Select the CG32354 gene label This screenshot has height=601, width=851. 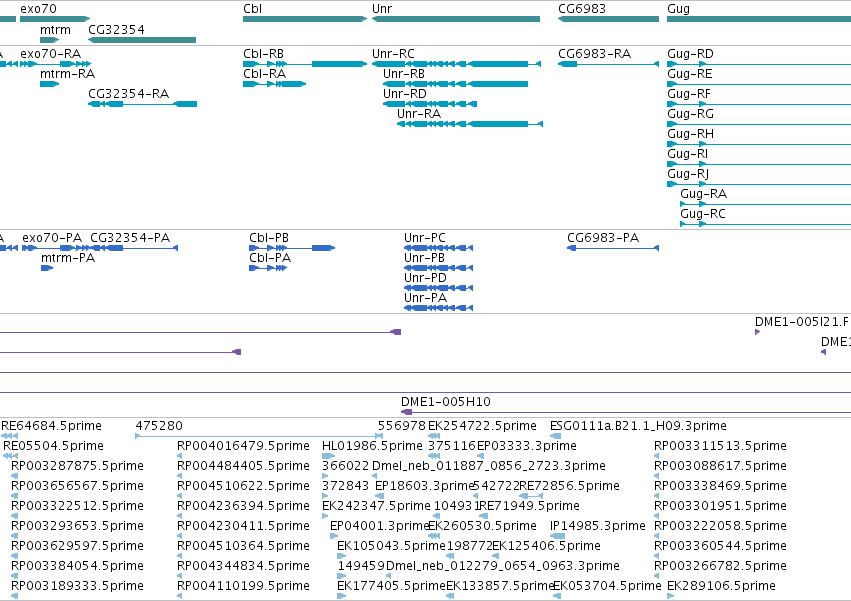tap(117, 29)
